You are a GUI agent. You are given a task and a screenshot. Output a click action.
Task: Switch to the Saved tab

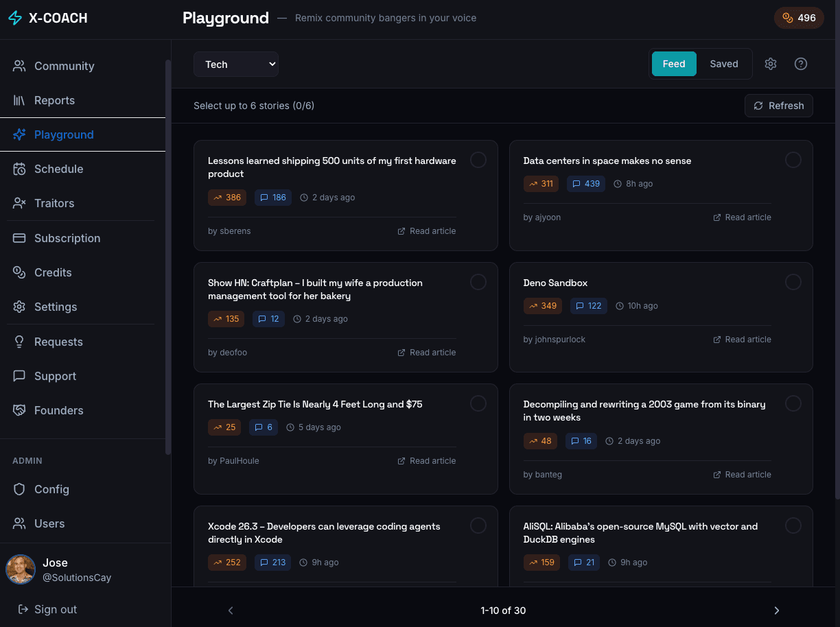723,64
